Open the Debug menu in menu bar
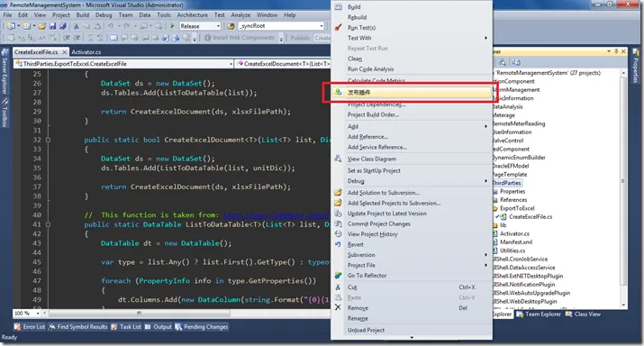Screen dimensions: 644x346 point(104,14)
